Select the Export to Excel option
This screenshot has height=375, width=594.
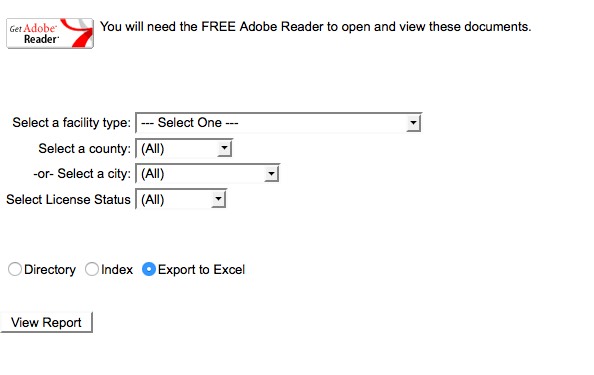pos(148,269)
